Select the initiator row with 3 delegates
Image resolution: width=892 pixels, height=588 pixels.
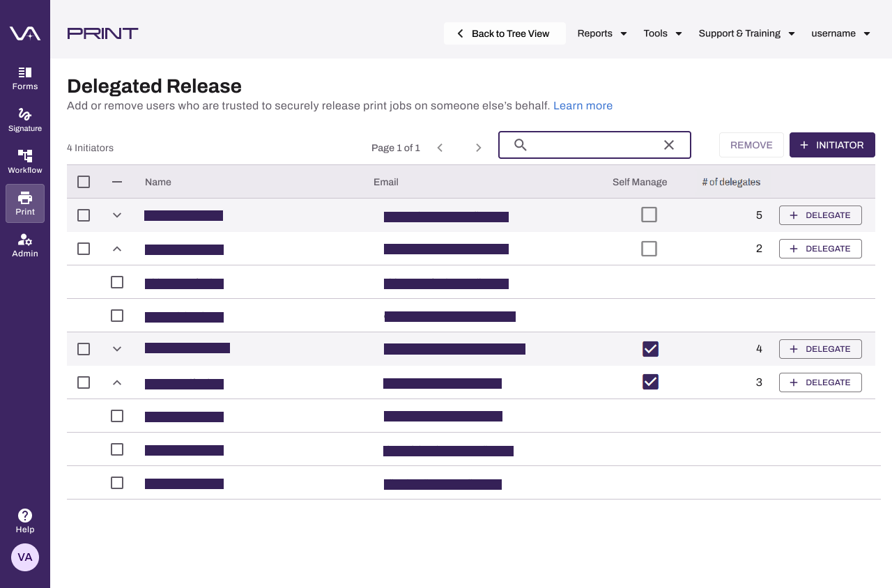click(x=84, y=382)
